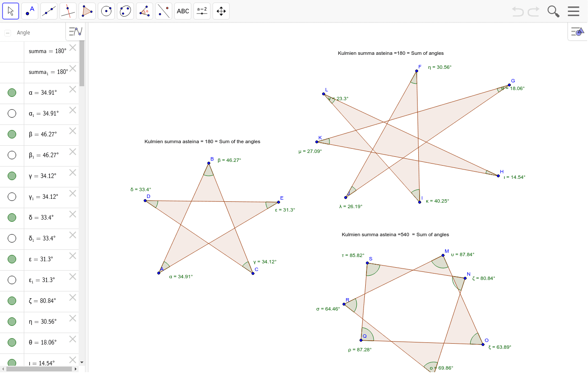Delete the α₁ = 34.91° entry
Screen dimensions: 588x373
pos(73,110)
